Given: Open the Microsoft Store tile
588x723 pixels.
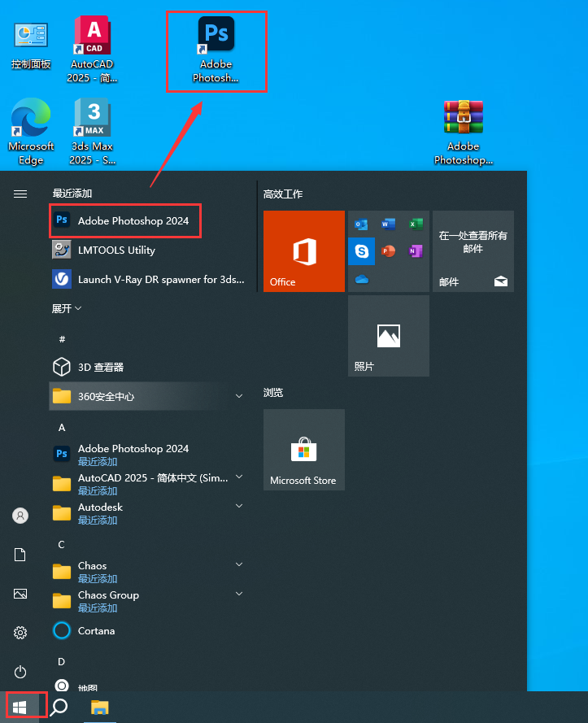Looking at the screenshot, I should [304, 450].
